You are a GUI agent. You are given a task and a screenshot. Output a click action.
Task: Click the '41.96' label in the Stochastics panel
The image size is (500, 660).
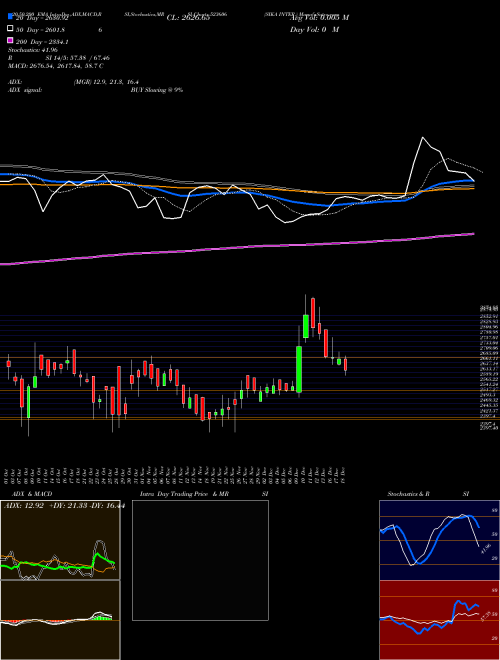(486, 549)
